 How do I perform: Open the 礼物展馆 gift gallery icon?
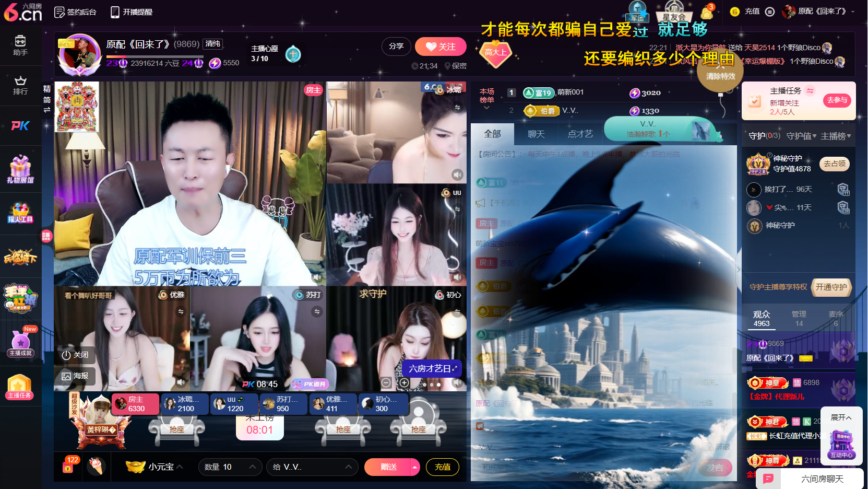click(20, 169)
